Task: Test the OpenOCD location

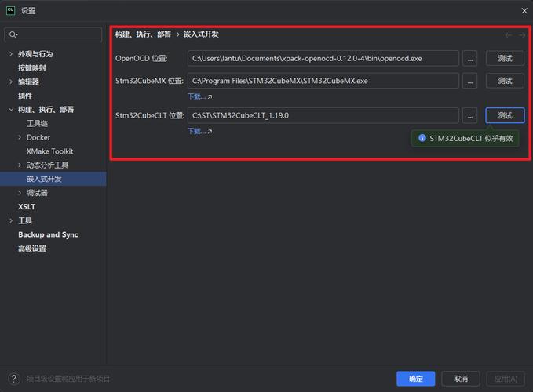Action: (x=505, y=58)
